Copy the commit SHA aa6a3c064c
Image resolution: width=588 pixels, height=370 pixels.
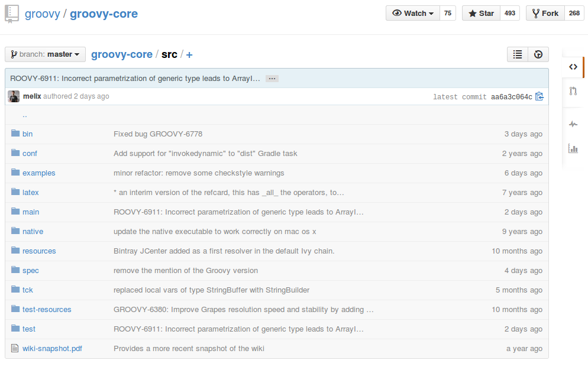(x=539, y=96)
